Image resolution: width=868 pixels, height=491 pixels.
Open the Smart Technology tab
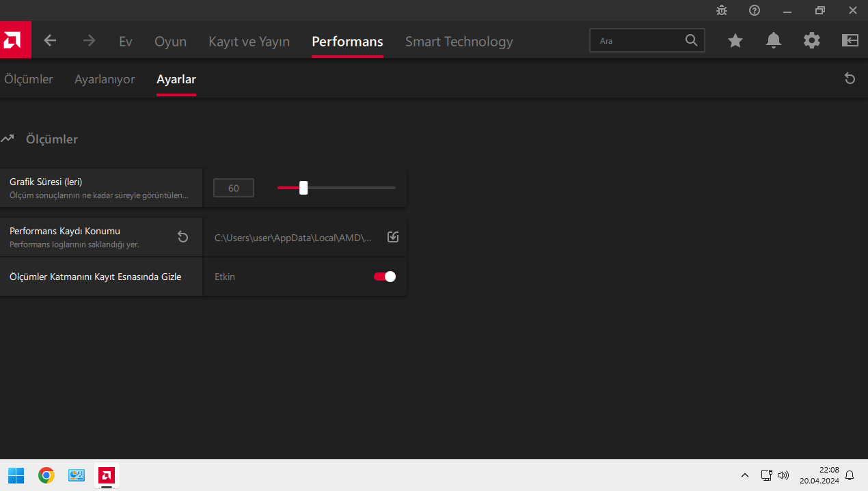459,42
